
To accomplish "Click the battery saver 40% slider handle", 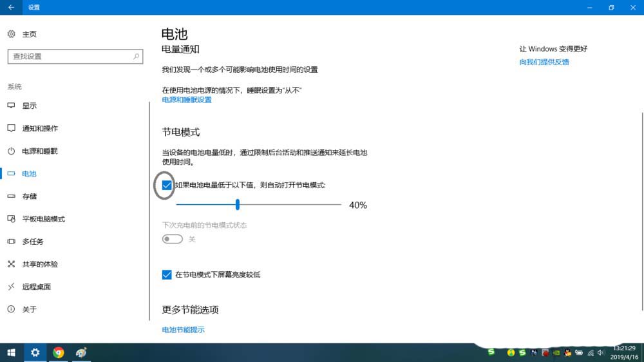I will pyautogui.click(x=238, y=204).
